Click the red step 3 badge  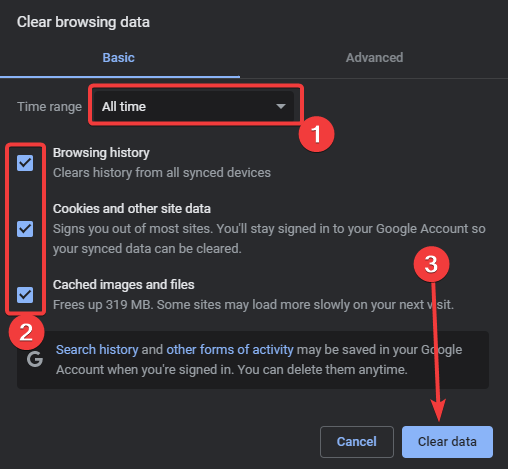431,264
